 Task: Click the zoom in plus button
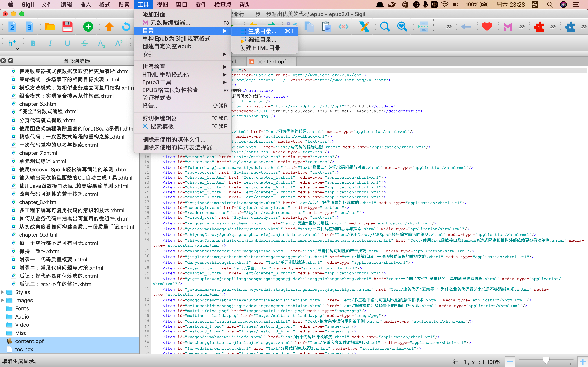(582, 362)
